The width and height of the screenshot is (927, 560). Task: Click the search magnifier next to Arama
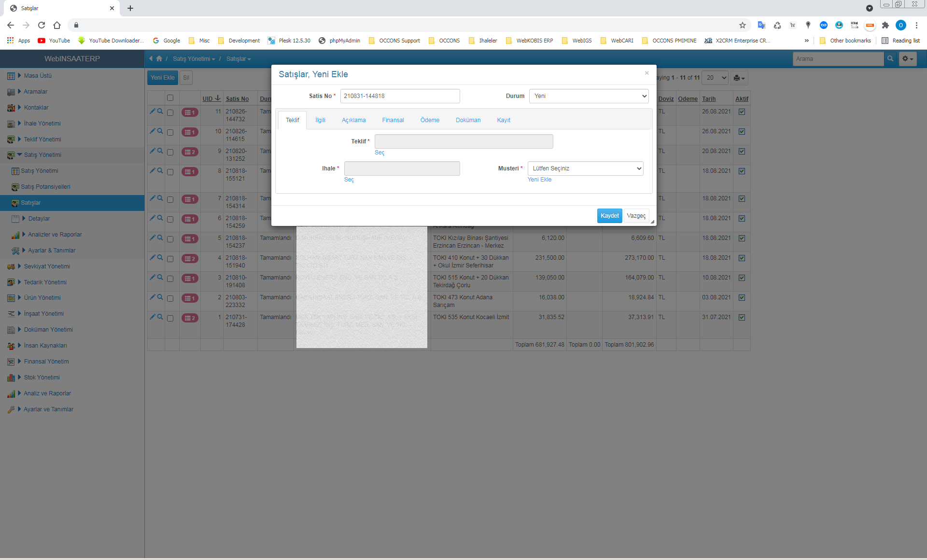tap(890, 58)
